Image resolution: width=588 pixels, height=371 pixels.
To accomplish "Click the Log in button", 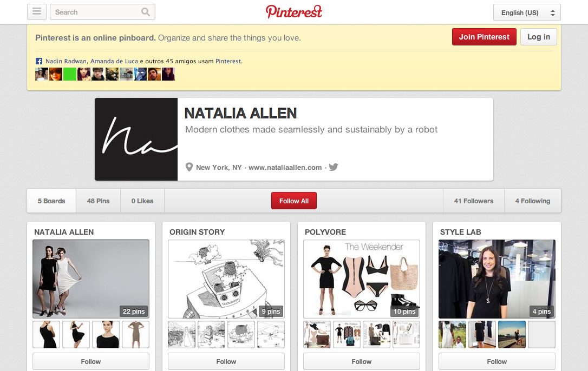I will tap(539, 37).
